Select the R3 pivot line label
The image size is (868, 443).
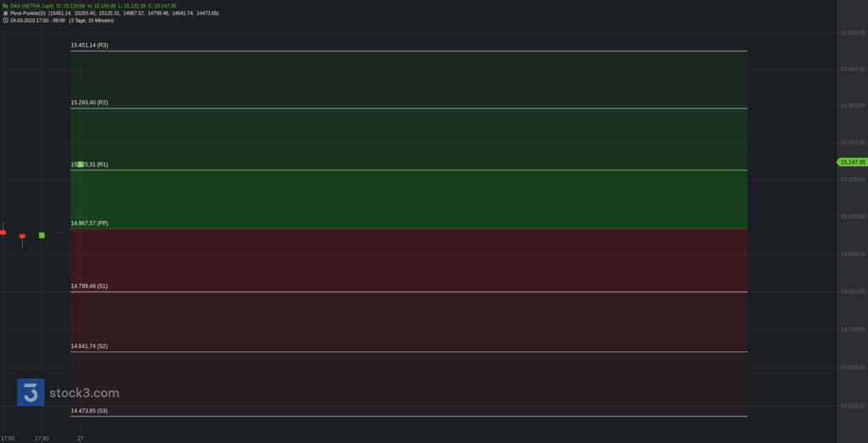[89, 46]
